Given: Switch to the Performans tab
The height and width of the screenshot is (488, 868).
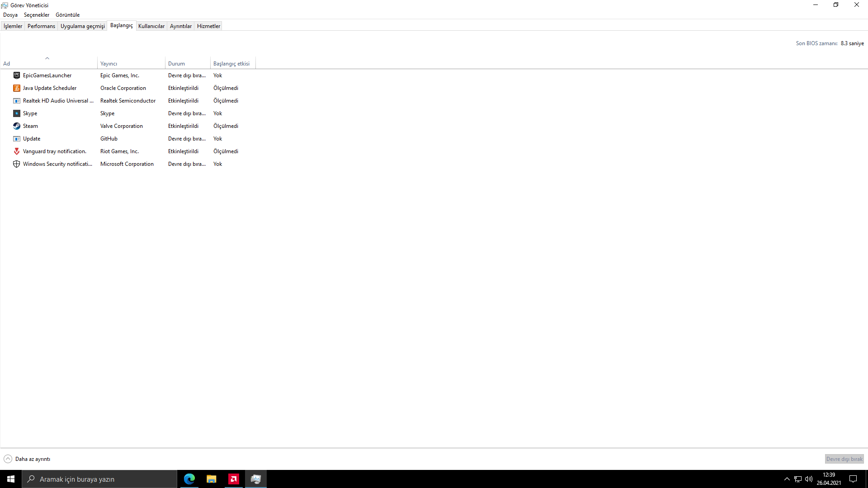Looking at the screenshot, I should (41, 26).
